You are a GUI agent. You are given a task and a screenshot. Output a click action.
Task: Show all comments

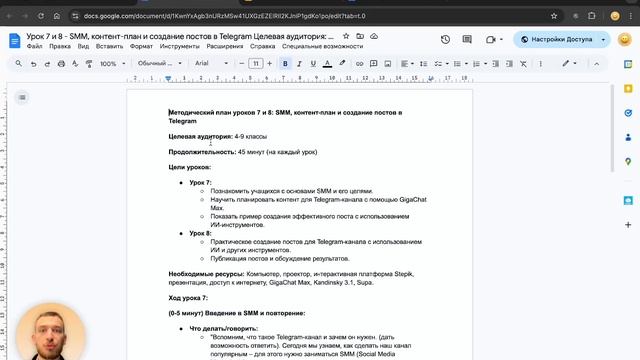467,40
